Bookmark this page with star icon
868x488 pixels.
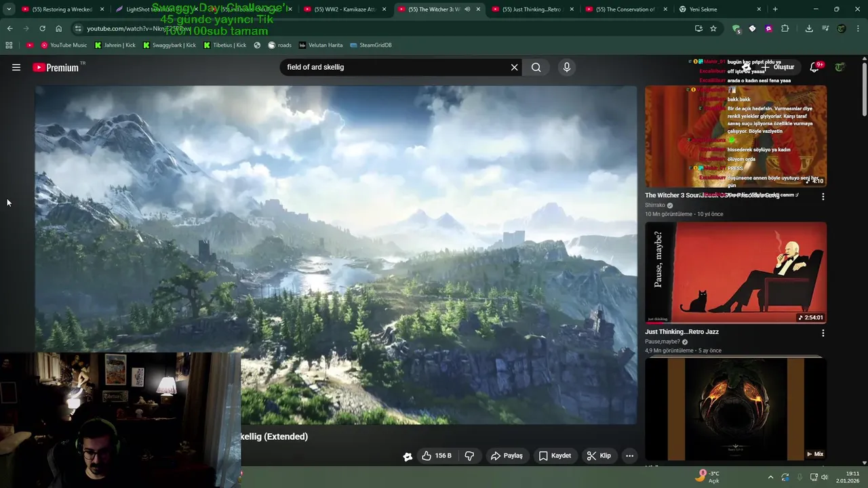pos(713,28)
